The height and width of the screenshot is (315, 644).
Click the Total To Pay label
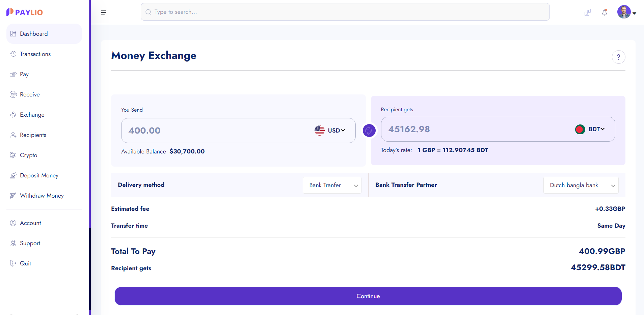[133, 251]
